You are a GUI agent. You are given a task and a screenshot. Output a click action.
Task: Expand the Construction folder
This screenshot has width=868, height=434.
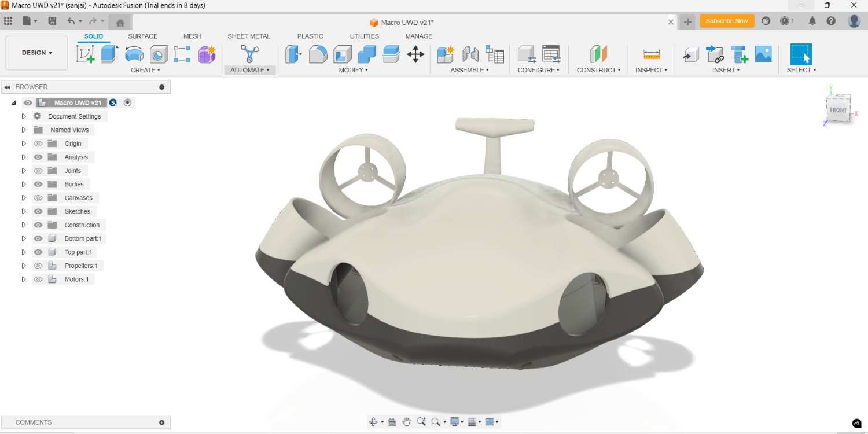point(24,225)
